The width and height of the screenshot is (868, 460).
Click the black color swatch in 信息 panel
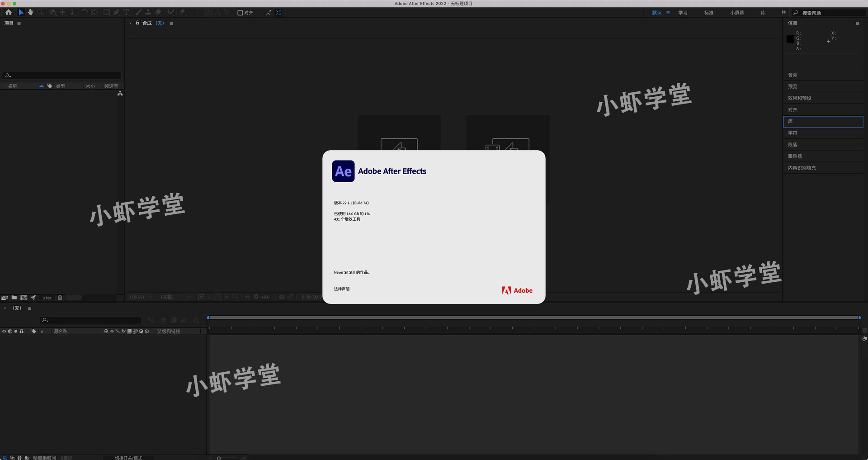tap(790, 39)
